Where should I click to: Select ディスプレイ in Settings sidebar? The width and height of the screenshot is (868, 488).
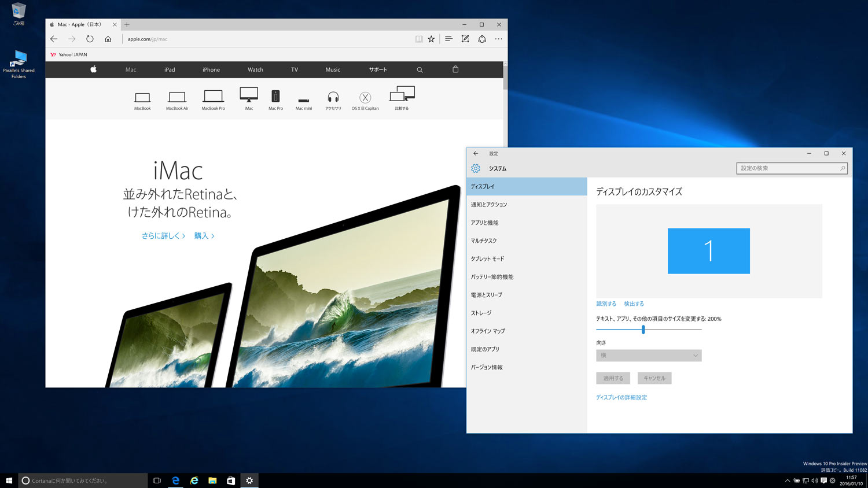coord(527,186)
